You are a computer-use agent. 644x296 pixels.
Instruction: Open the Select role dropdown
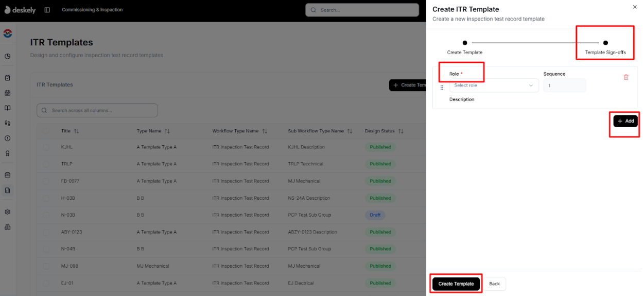(x=494, y=85)
